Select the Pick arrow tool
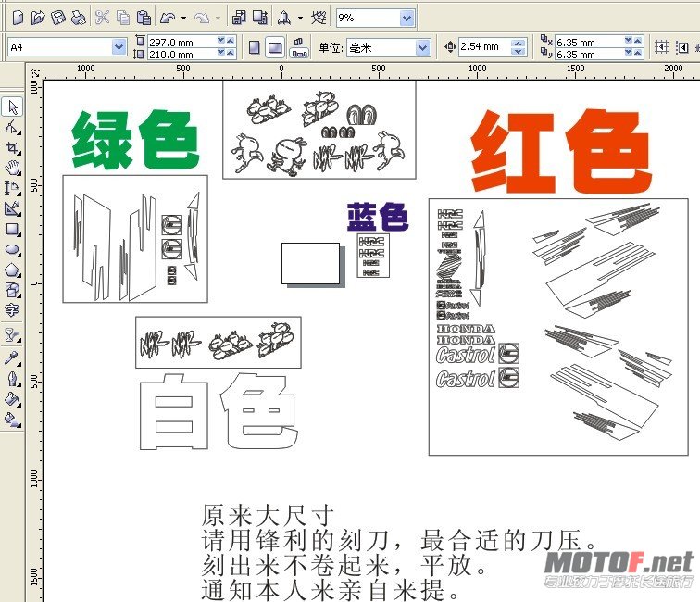This screenshot has width=700, height=602. (13, 107)
